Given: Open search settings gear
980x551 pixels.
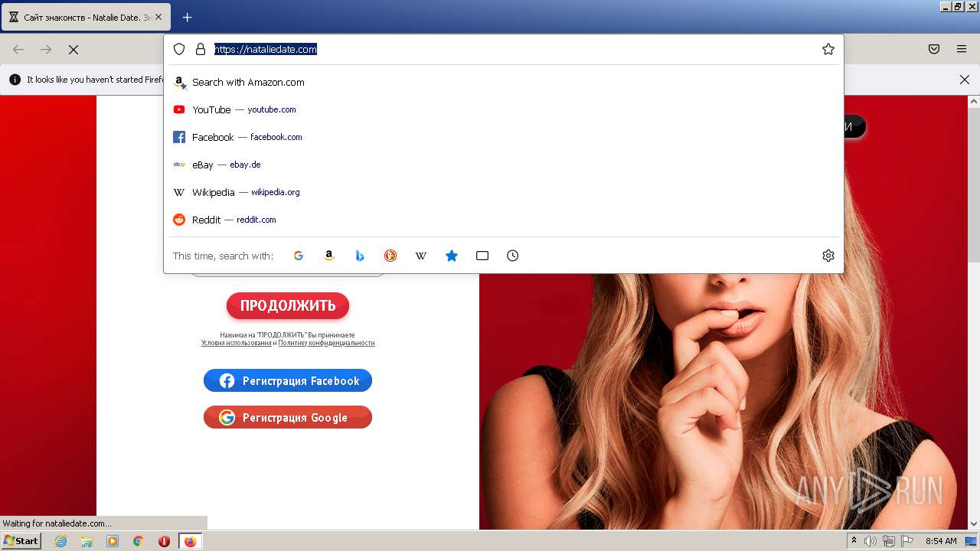Looking at the screenshot, I should tap(828, 256).
